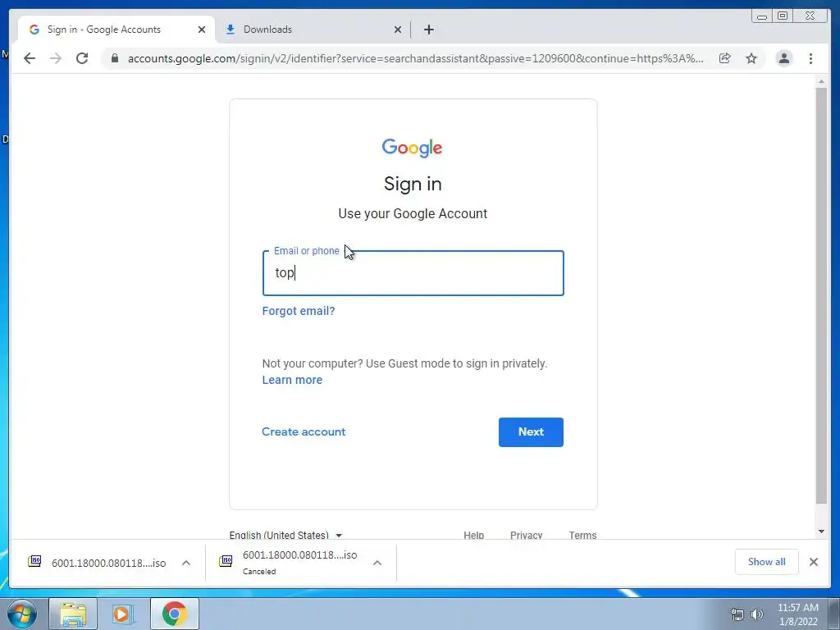Open a new tab with plus button
Screen dimensions: 840x630
pos(428,30)
